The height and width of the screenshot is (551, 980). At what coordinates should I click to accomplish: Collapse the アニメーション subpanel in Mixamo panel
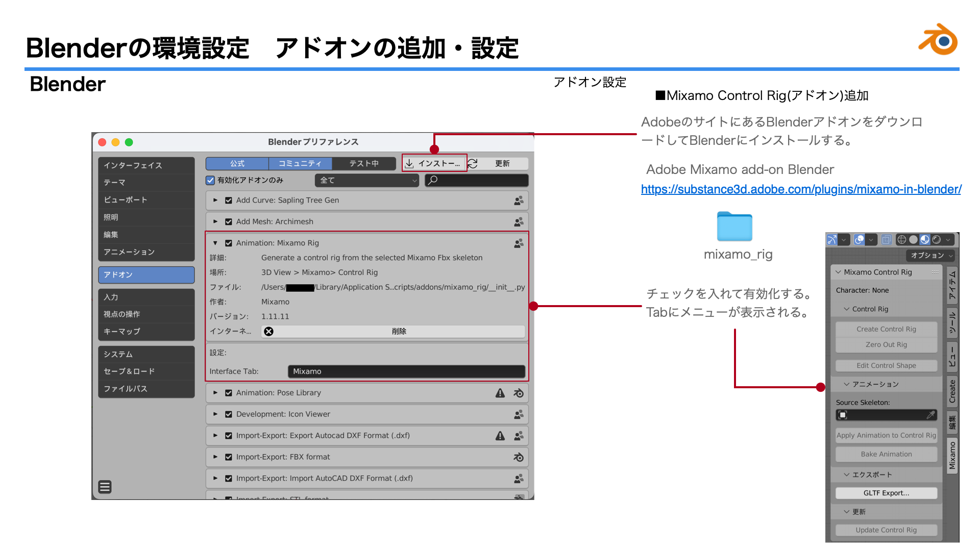pyautogui.click(x=847, y=384)
